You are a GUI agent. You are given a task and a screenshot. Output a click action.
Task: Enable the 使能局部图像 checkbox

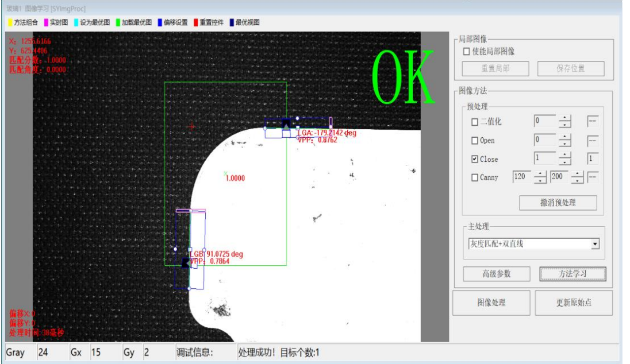467,52
